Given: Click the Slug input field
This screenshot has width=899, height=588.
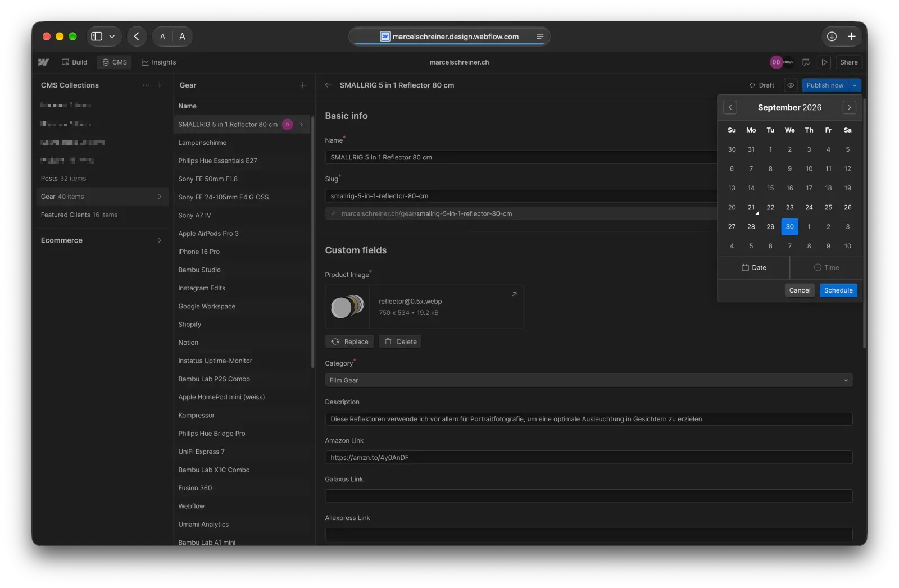Looking at the screenshot, I should pos(520,196).
